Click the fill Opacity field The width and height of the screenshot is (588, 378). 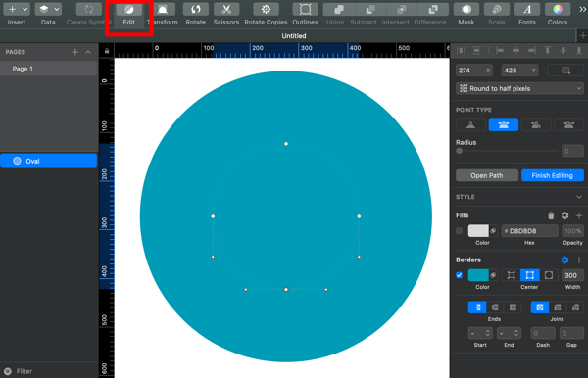click(x=572, y=231)
